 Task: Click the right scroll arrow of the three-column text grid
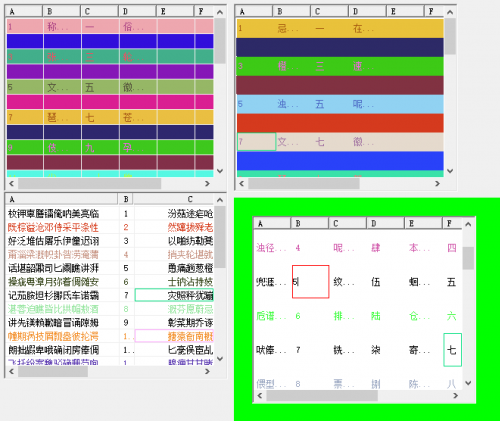coord(207,371)
